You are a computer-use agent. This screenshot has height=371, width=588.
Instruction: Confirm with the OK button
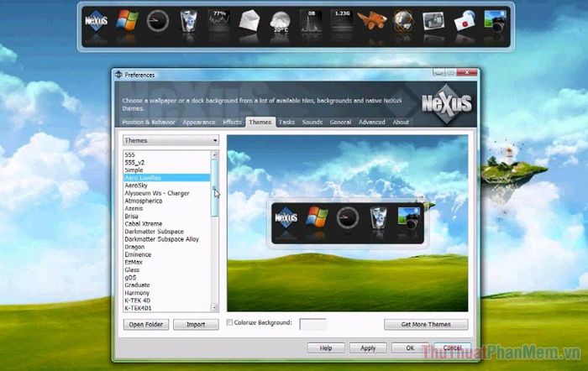tap(410, 348)
